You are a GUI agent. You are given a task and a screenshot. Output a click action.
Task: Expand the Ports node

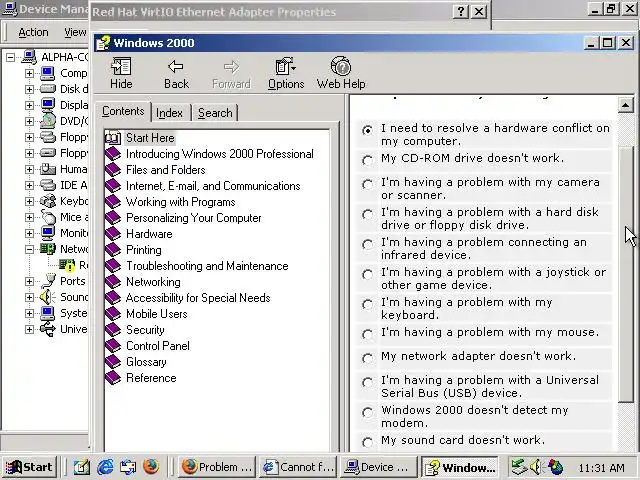point(29,281)
